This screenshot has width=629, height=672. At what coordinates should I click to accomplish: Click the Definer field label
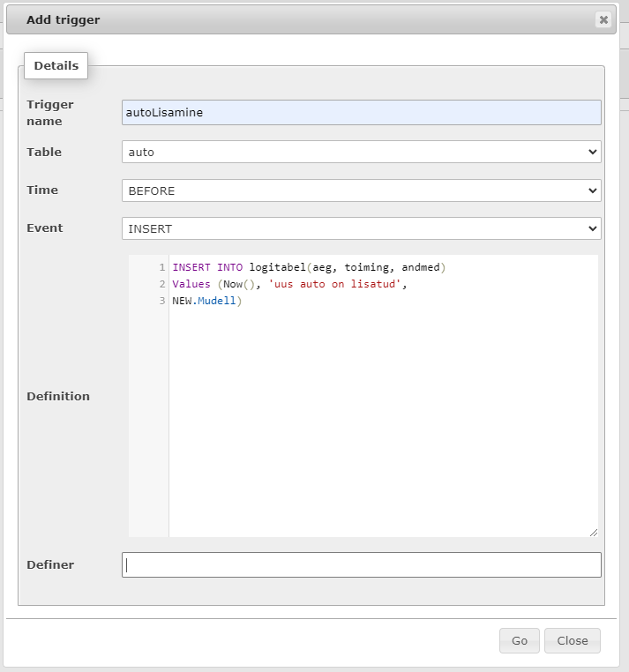tap(50, 564)
